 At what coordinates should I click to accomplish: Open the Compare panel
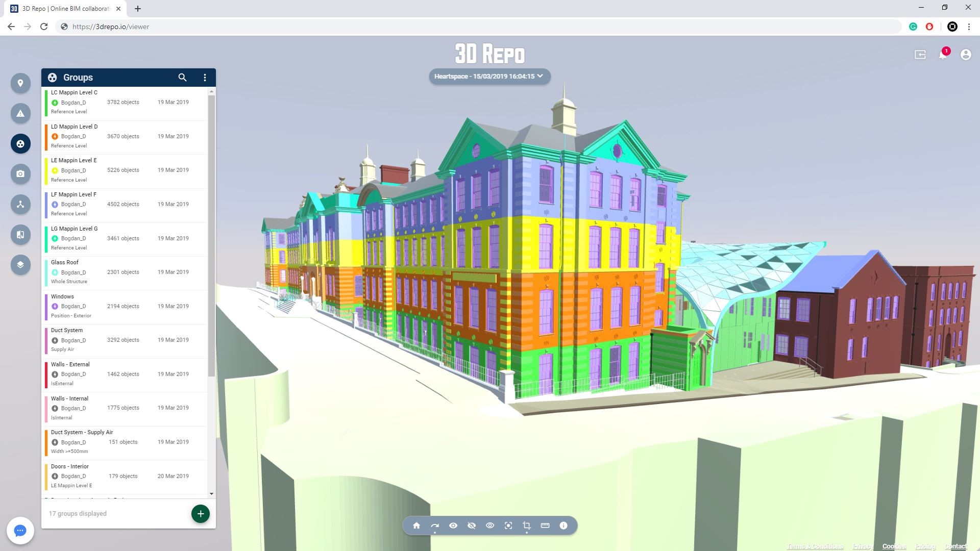20,235
